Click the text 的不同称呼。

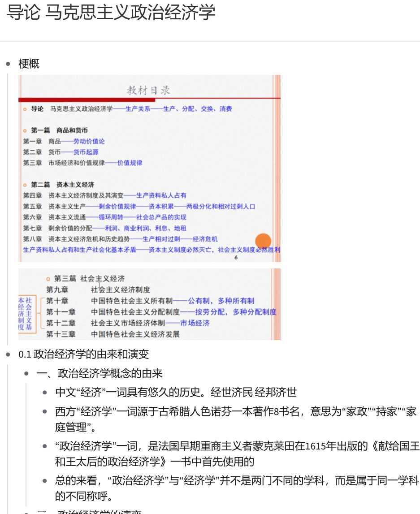pos(83,497)
